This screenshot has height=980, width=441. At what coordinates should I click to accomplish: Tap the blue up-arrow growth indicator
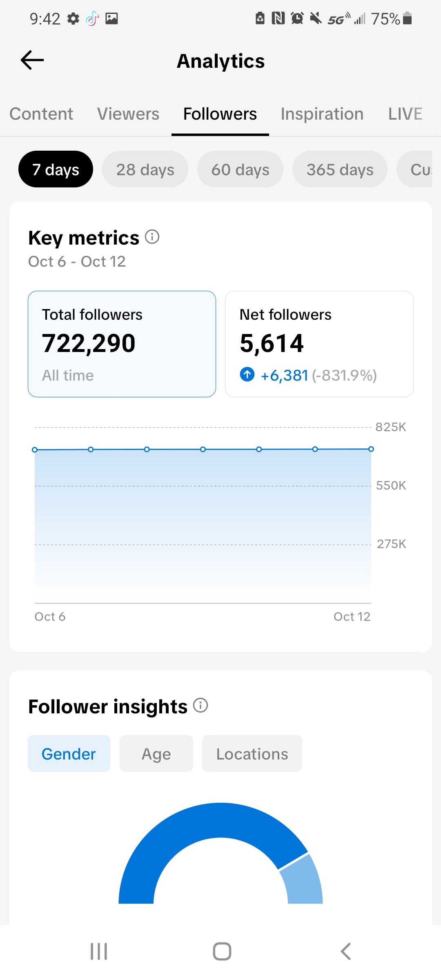pos(247,374)
